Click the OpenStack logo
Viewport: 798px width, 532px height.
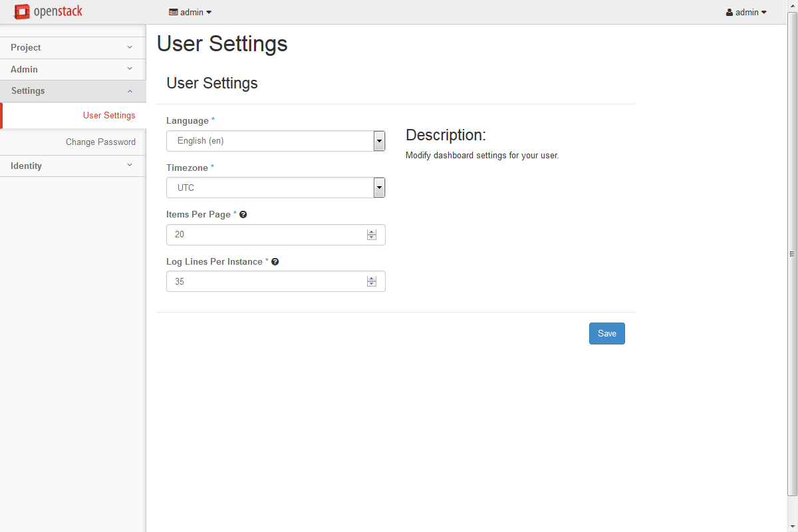click(48, 12)
